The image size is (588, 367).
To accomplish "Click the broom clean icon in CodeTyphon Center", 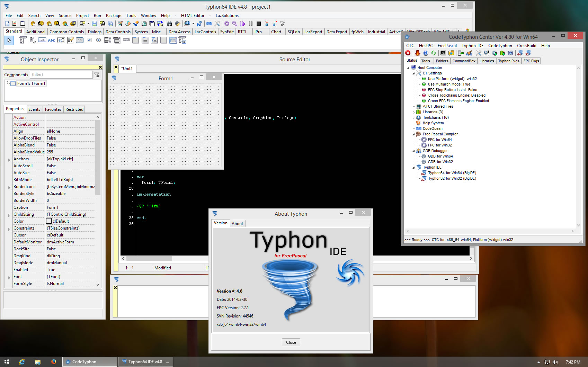I will pyautogui.click(x=469, y=53).
